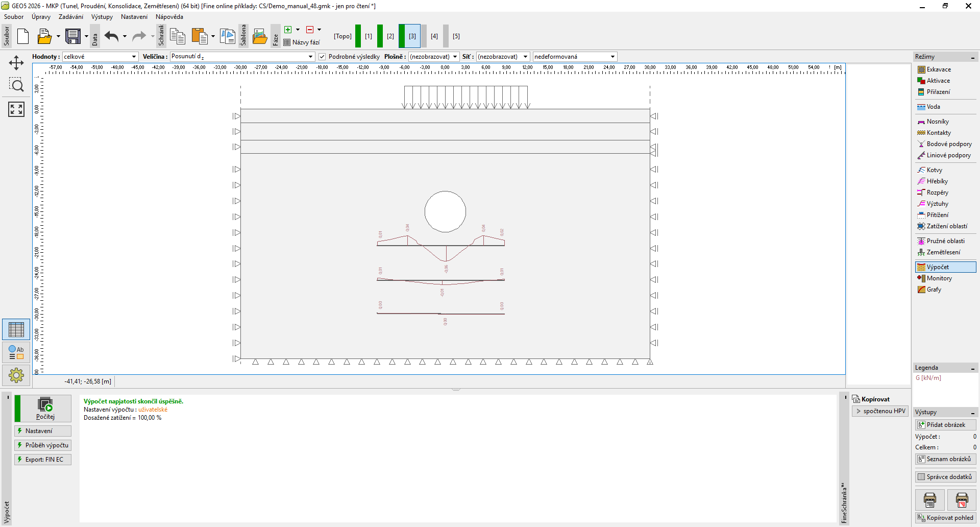Select the Kotvy mode in Režimy list

[x=934, y=170]
